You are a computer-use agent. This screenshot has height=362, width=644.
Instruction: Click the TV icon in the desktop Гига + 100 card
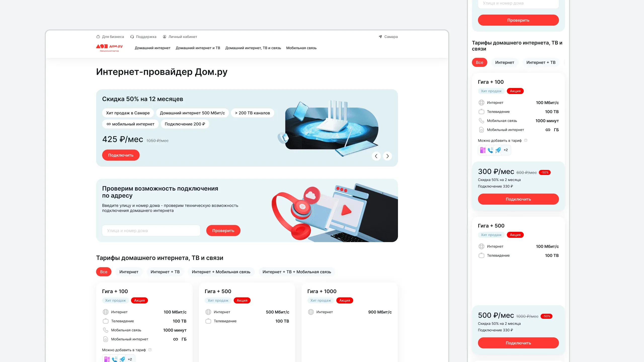point(106,321)
